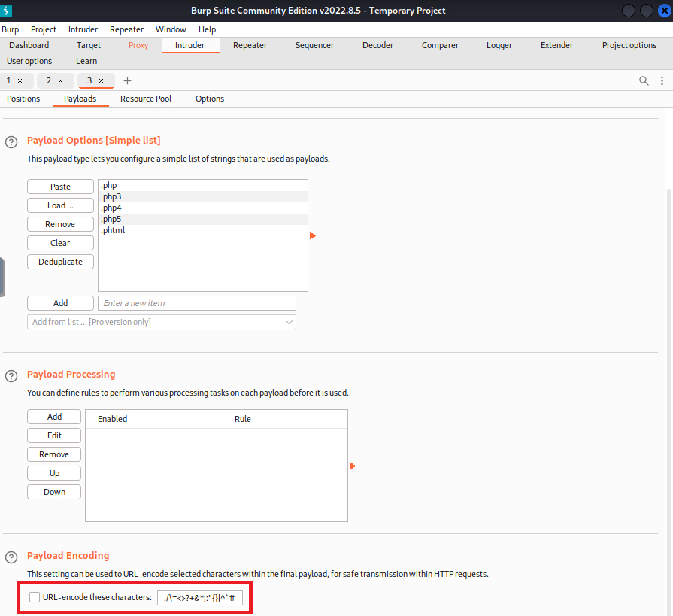Image resolution: width=673 pixels, height=616 pixels.
Task: Open the Comparer tab
Action: [x=440, y=45]
